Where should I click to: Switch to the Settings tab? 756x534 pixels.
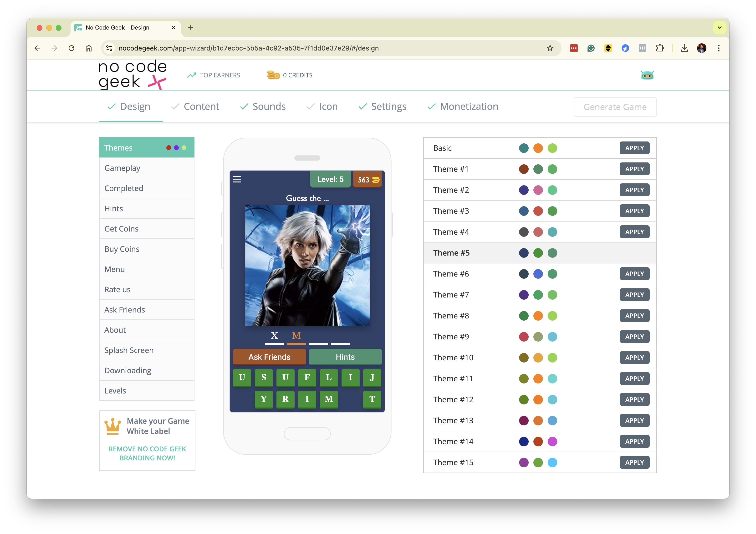[x=382, y=107]
